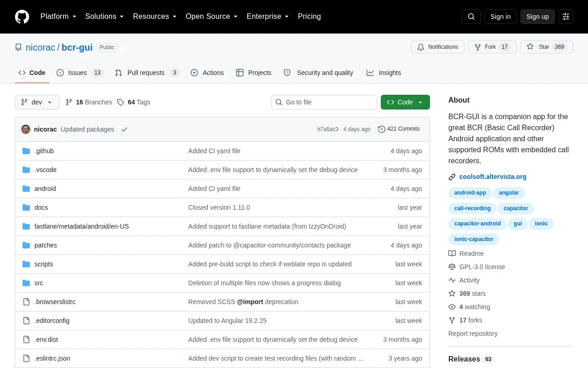View the 16 Branches list
The width and height of the screenshot is (588, 368).
[89, 102]
